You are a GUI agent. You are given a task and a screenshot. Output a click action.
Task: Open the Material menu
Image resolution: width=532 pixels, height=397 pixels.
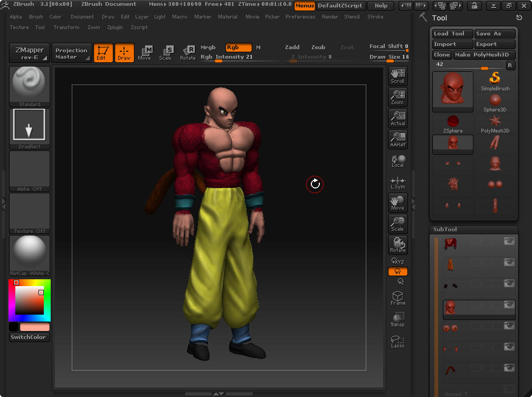tap(227, 16)
